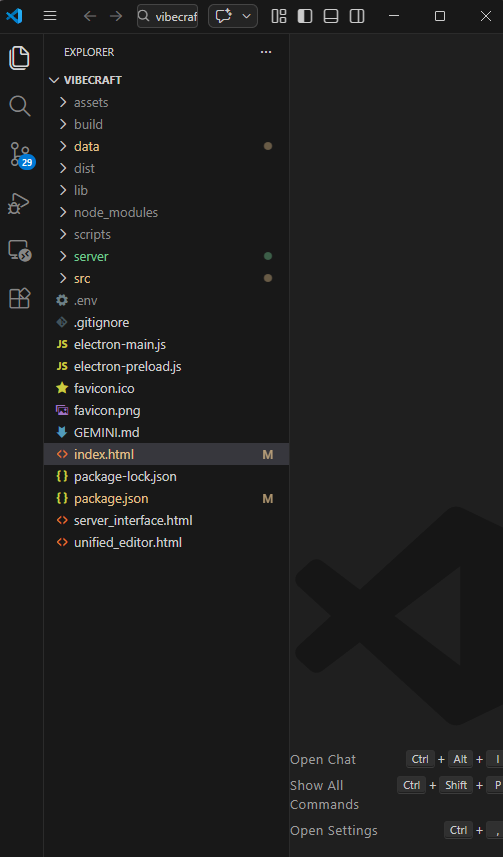Click the gear icon beside .env

click(62, 300)
